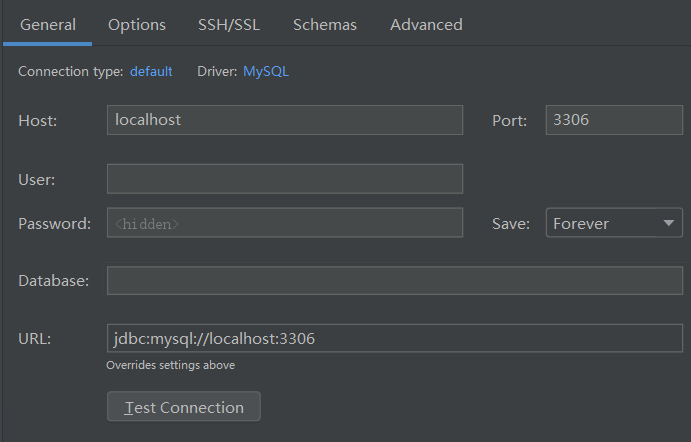Open the SSH/SSL tab

point(229,24)
